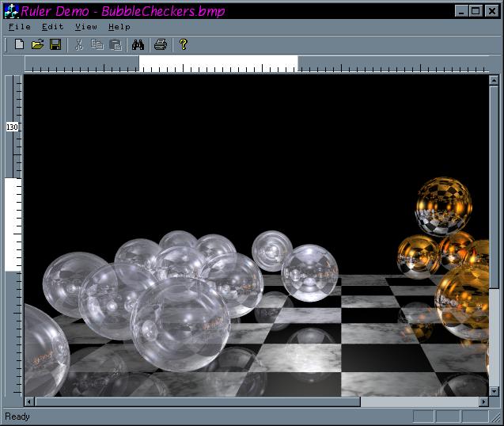Click the 130 marker on the vertical ruler
The width and height of the screenshot is (504, 426).
13,127
